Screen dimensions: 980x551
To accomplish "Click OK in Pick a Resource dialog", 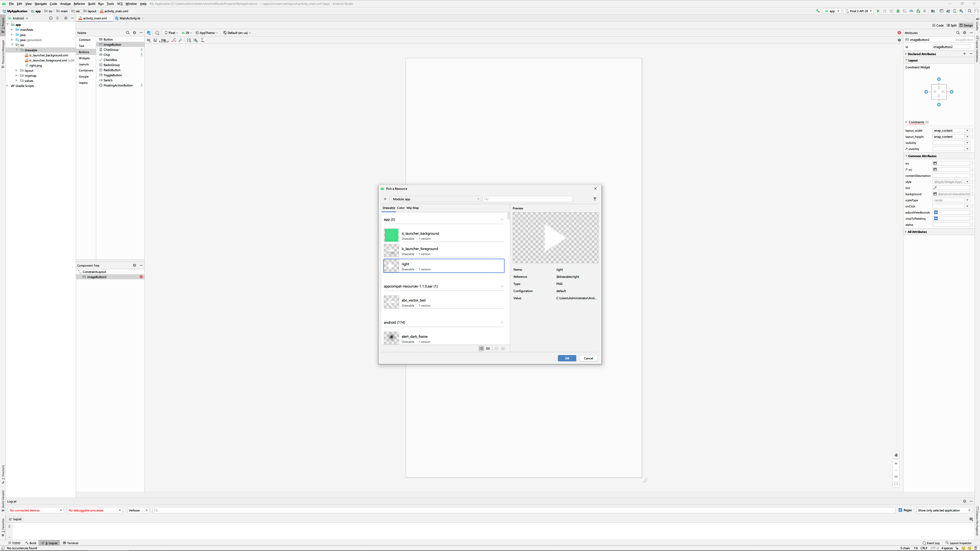I will pos(567,358).
